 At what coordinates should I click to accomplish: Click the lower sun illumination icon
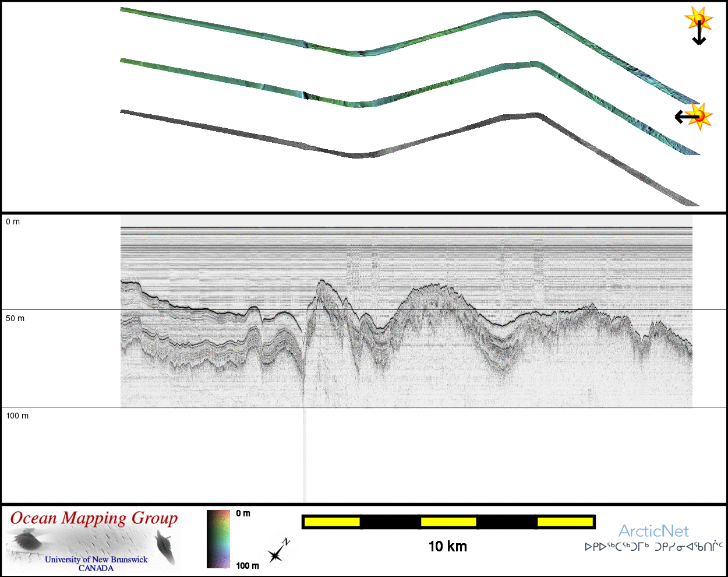tap(699, 116)
